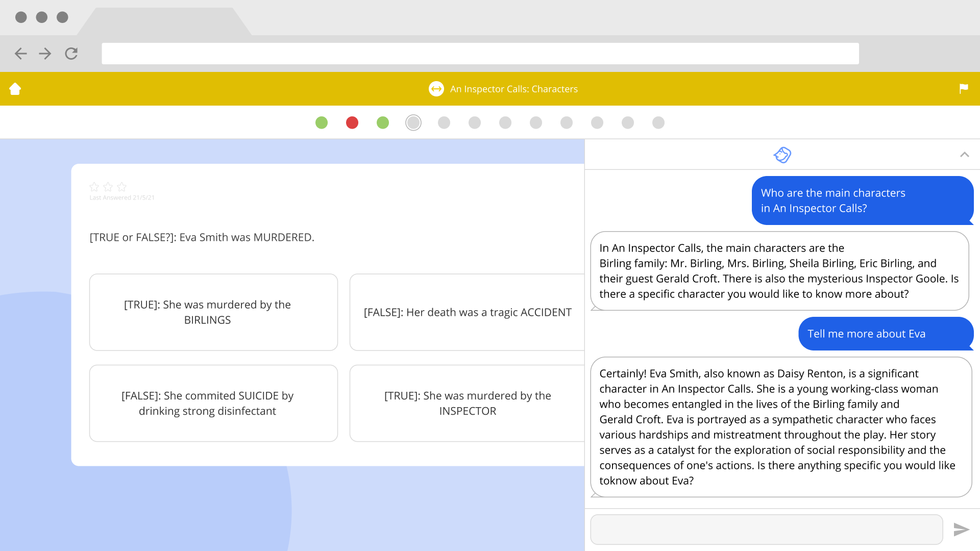This screenshot has height=551, width=980.
Task: Select the current fourth progress dot
Action: tap(413, 122)
